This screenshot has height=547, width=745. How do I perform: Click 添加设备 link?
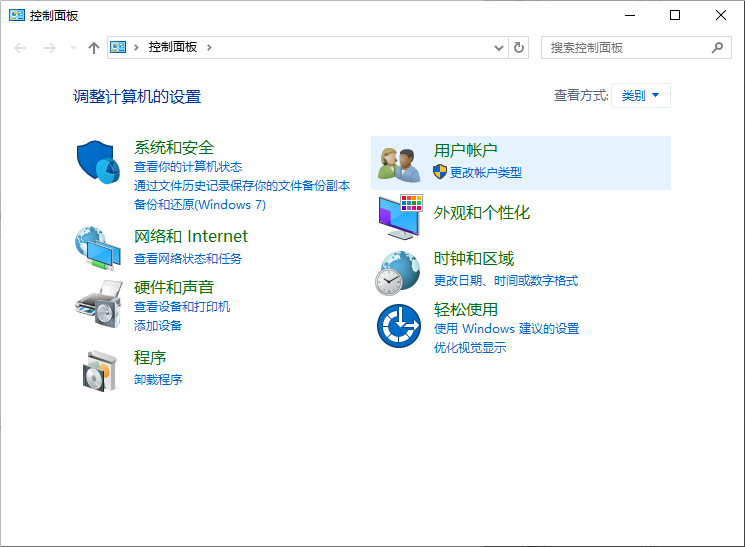pyautogui.click(x=158, y=326)
